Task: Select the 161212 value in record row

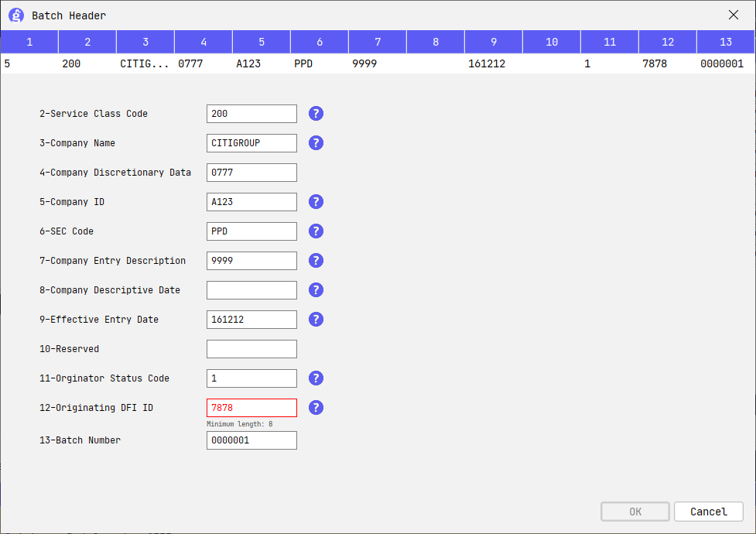Action: (484, 63)
